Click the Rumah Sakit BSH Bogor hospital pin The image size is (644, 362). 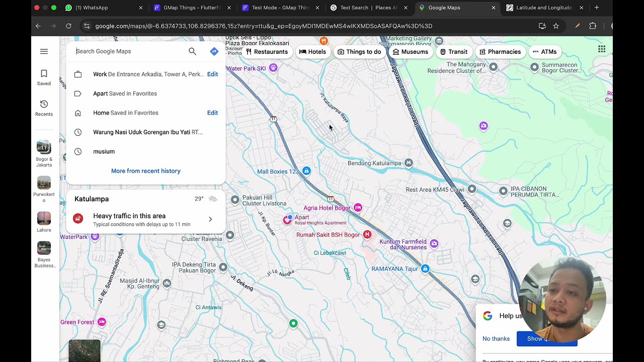click(x=367, y=235)
